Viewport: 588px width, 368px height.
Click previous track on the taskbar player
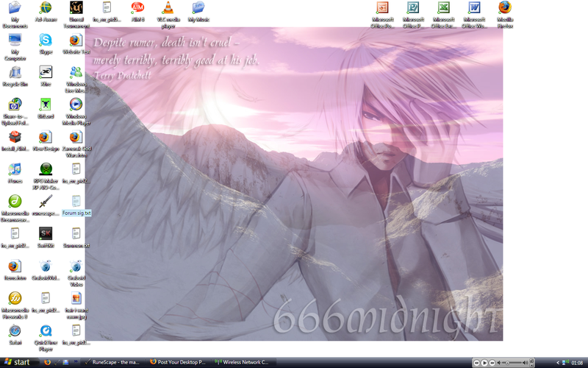476,363
